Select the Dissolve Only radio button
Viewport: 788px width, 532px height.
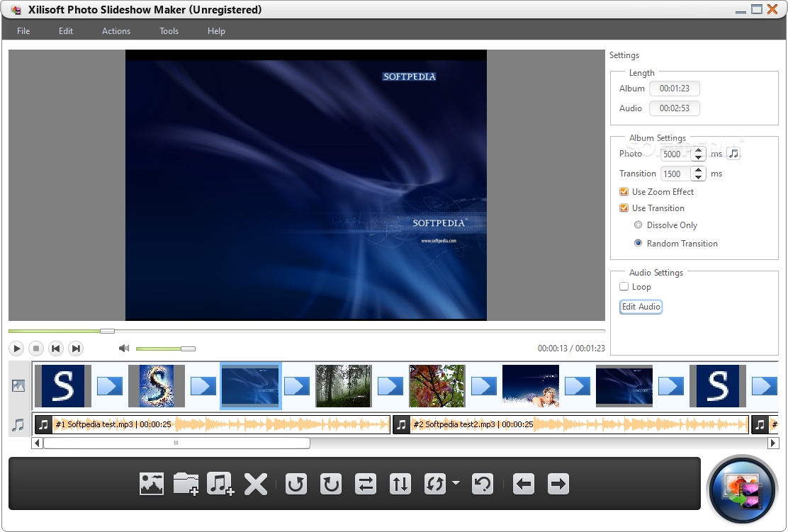[638, 225]
